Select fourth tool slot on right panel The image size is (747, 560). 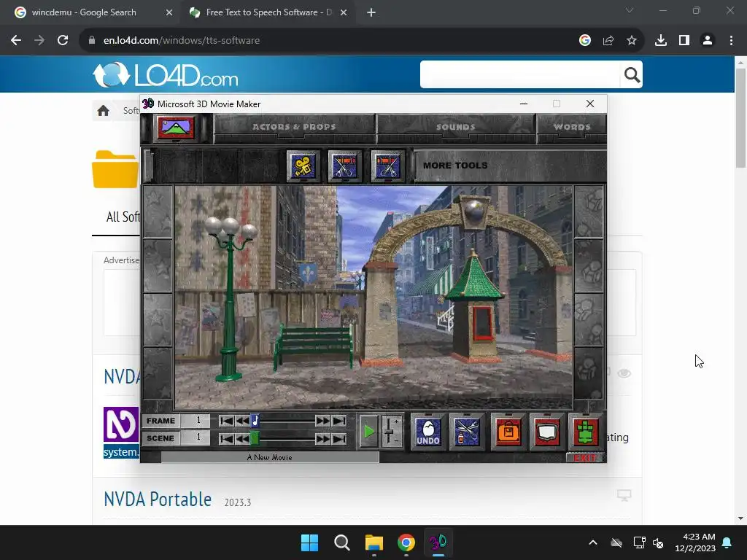pyautogui.click(x=589, y=373)
